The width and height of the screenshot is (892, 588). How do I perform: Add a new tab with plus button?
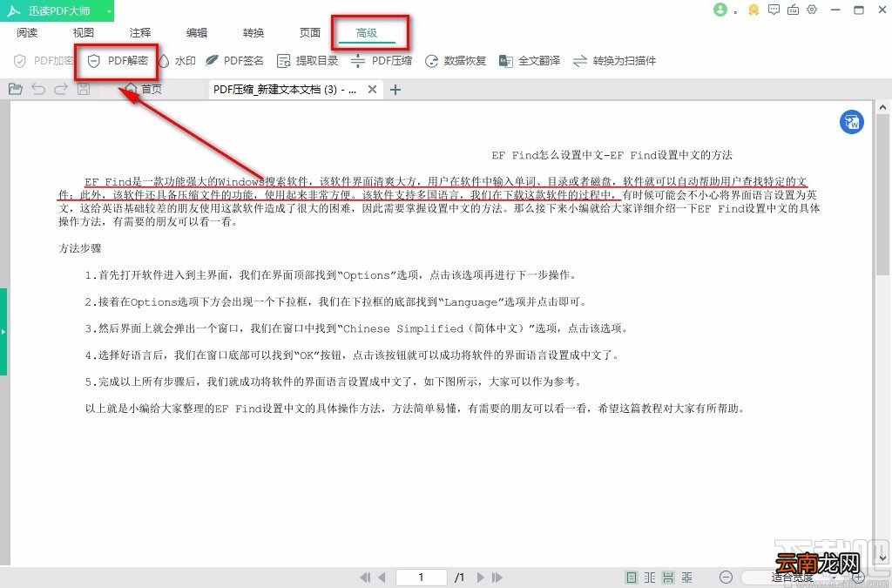(395, 89)
